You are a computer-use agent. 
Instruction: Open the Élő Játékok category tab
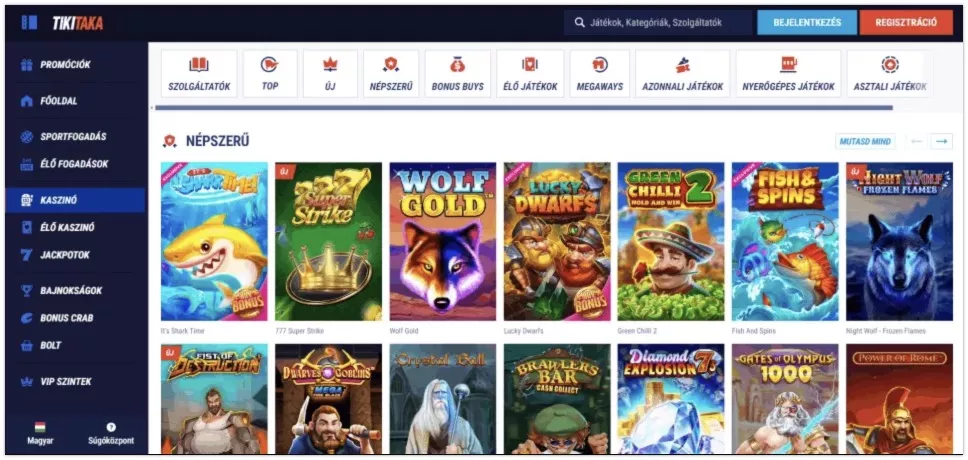[x=530, y=74]
